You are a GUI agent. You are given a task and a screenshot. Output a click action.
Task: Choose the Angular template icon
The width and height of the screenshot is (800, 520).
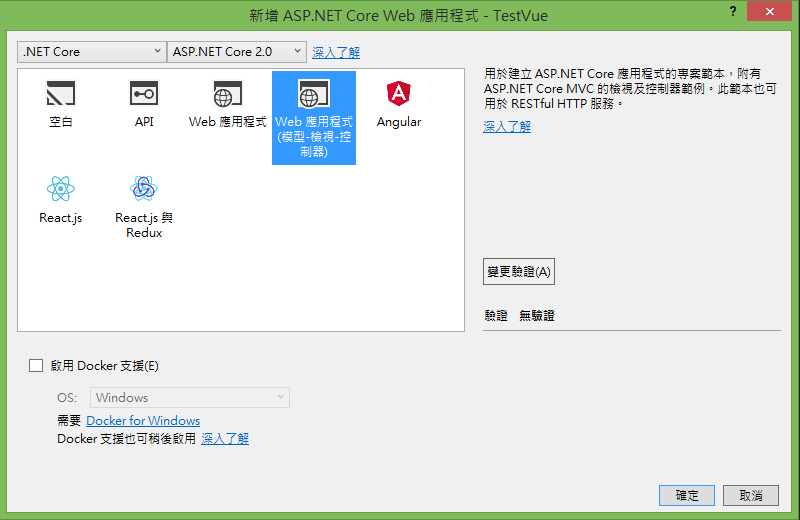click(398, 93)
